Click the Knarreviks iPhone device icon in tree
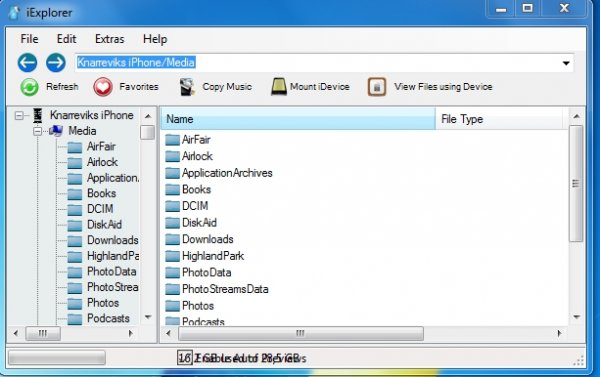Screen dimensions: 600x377 (38, 116)
